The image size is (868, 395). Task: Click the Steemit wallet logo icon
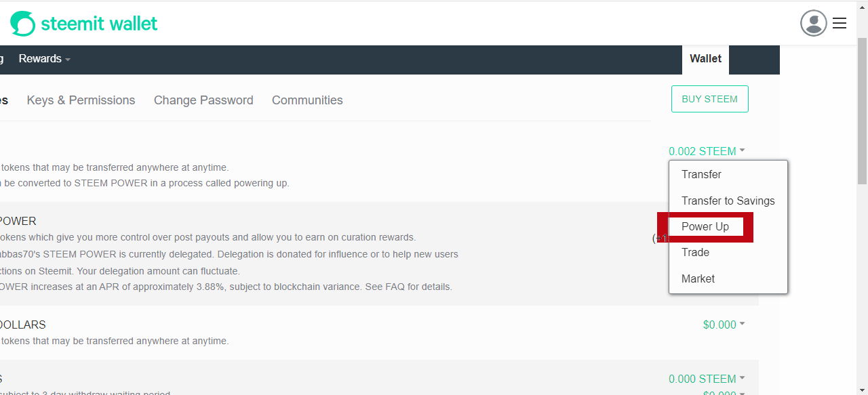click(x=22, y=24)
